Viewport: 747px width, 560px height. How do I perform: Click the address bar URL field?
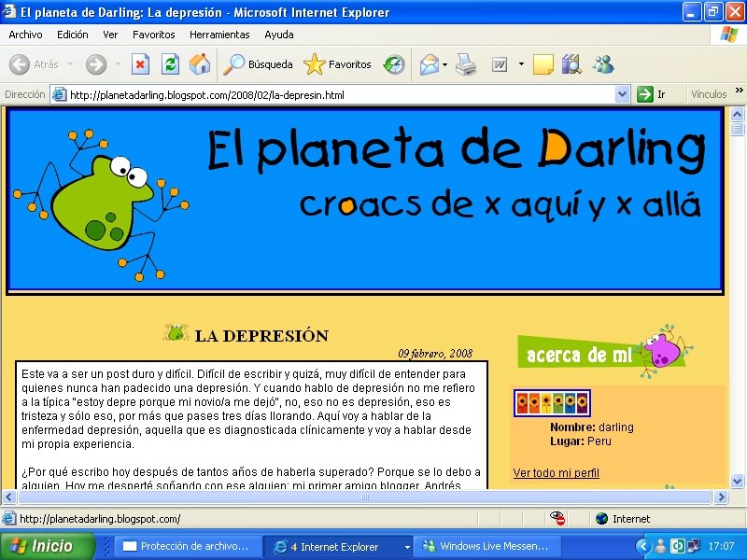tap(341, 95)
